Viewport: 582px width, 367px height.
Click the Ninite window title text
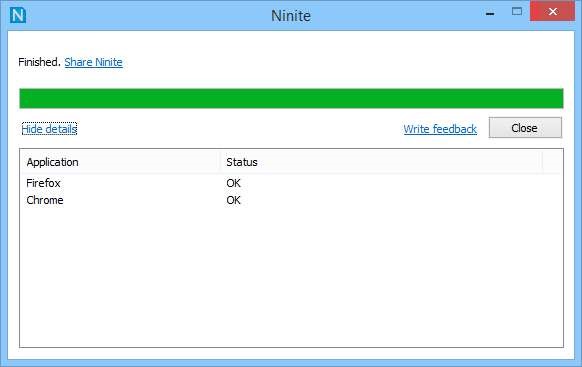point(291,16)
